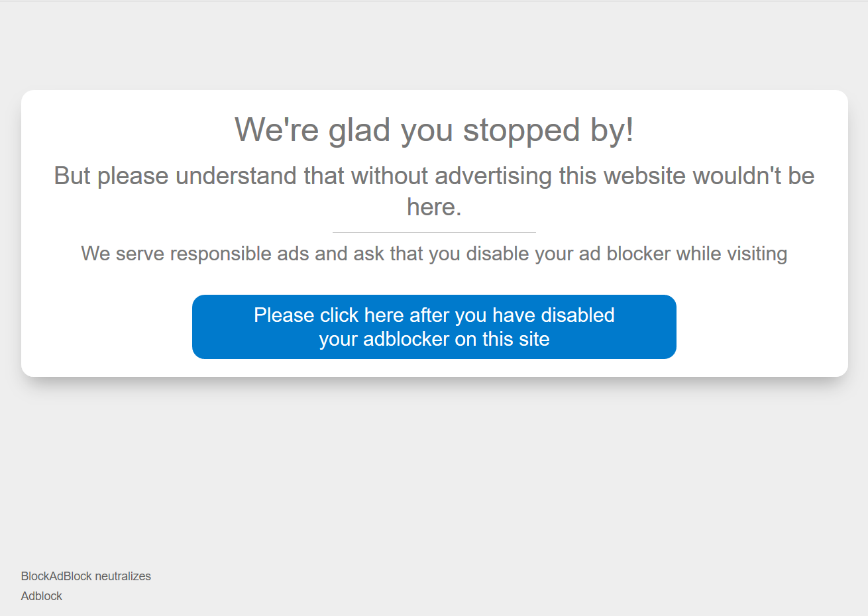Click the gray page background area
Viewport: 868px width, 616px height.
pos(434,464)
